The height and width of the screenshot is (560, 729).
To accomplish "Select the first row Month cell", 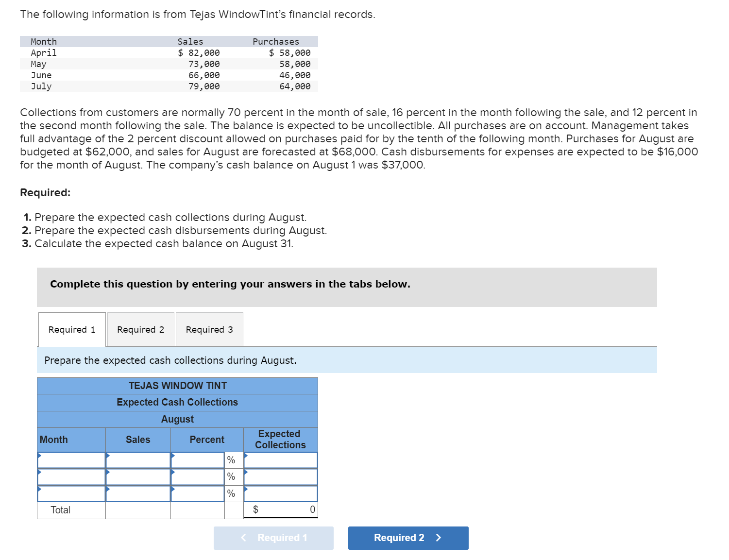I will [x=71, y=460].
